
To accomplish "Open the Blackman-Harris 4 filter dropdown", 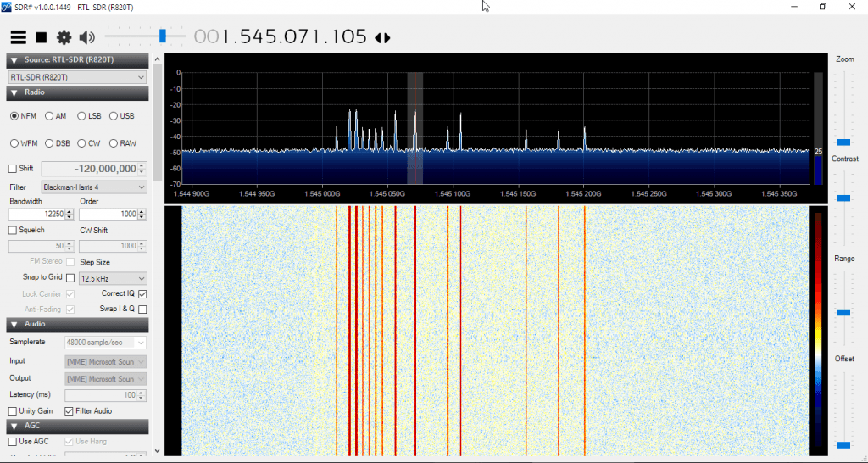I will click(x=113, y=187).
